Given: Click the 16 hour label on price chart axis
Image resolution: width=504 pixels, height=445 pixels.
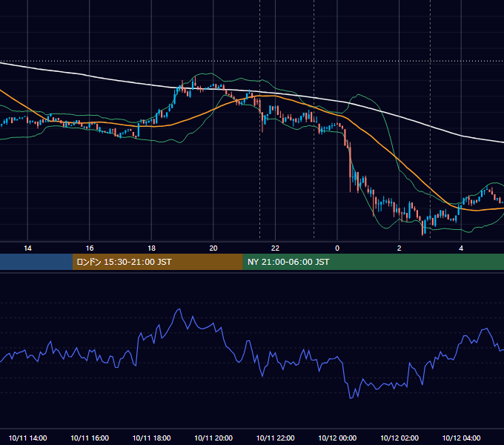Looking at the screenshot, I should 90,248.
